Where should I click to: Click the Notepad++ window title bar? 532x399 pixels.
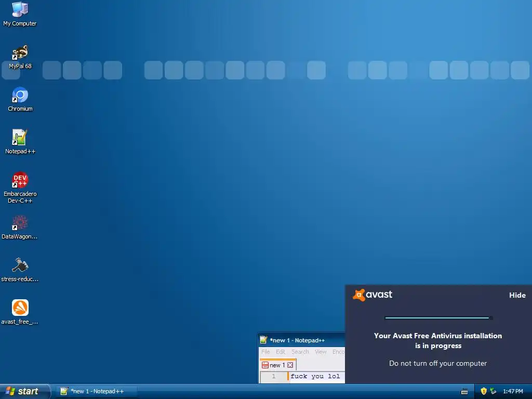301,340
